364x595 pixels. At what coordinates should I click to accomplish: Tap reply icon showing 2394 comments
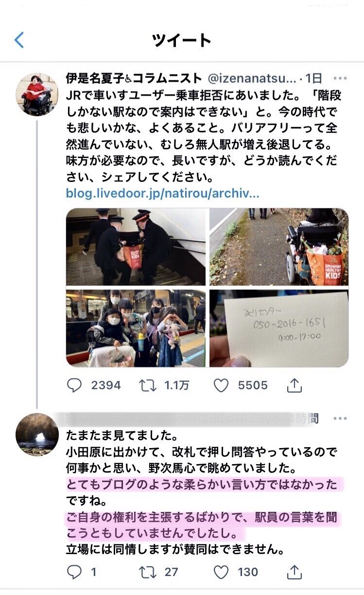pos(74,385)
